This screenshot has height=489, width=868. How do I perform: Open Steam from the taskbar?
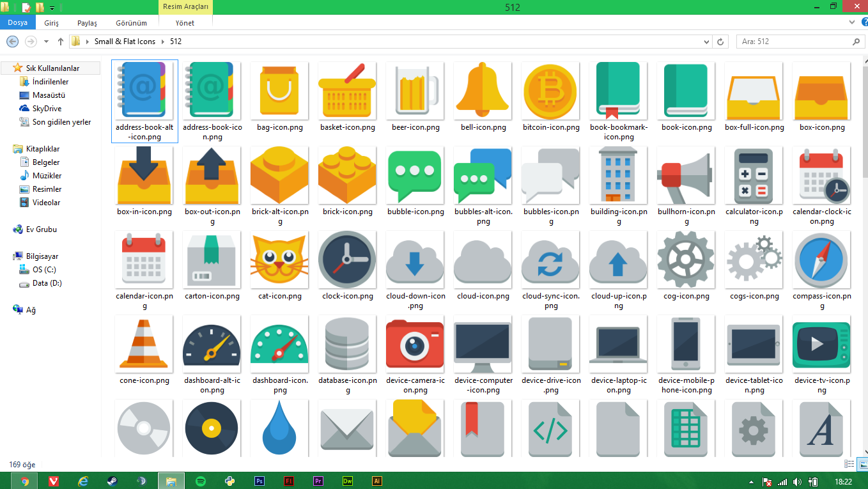coord(112,481)
